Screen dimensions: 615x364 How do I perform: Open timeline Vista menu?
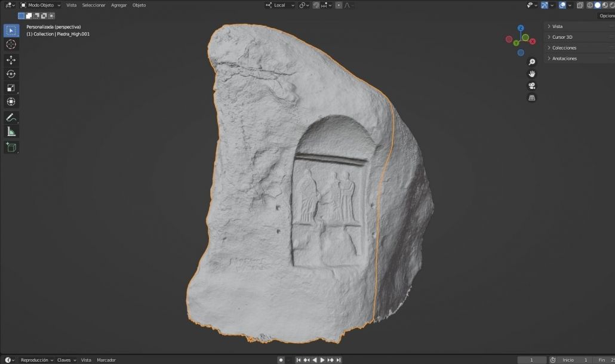pyautogui.click(x=86, y=360)
